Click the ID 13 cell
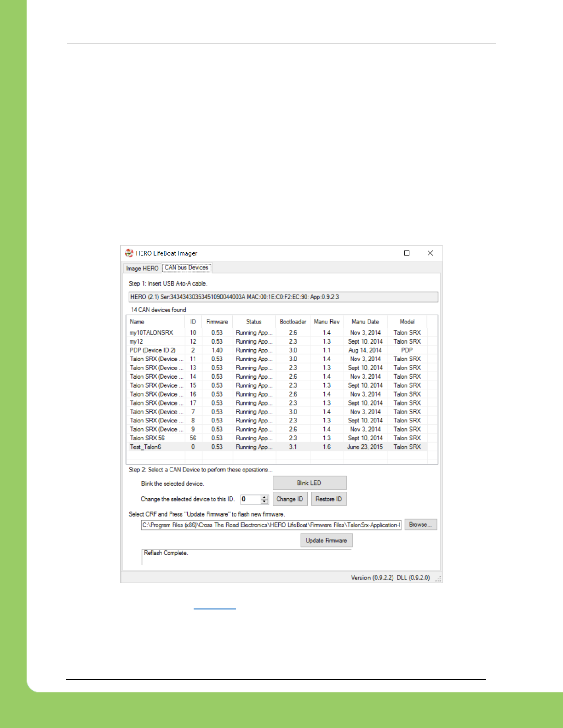 (x=193, y=368)
